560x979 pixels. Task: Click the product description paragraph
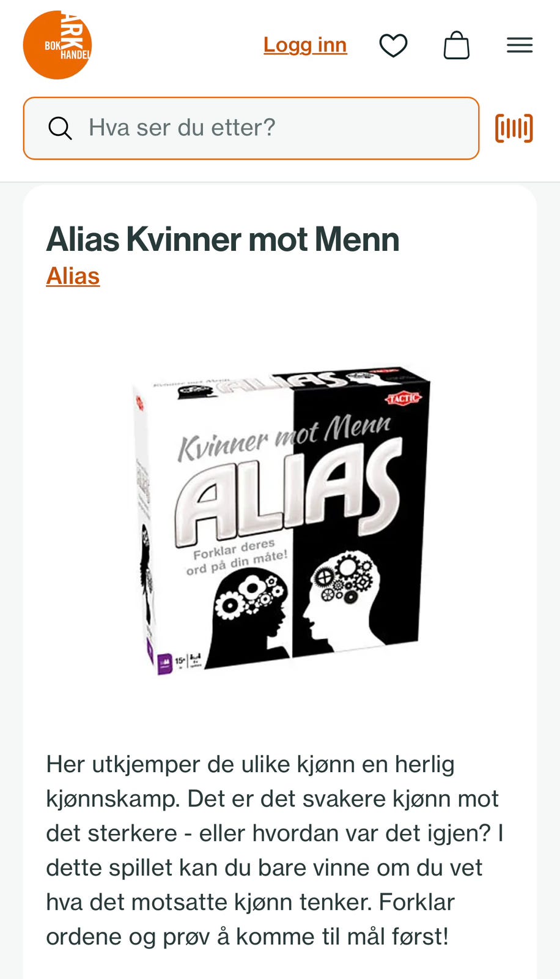tap(274, 851)
